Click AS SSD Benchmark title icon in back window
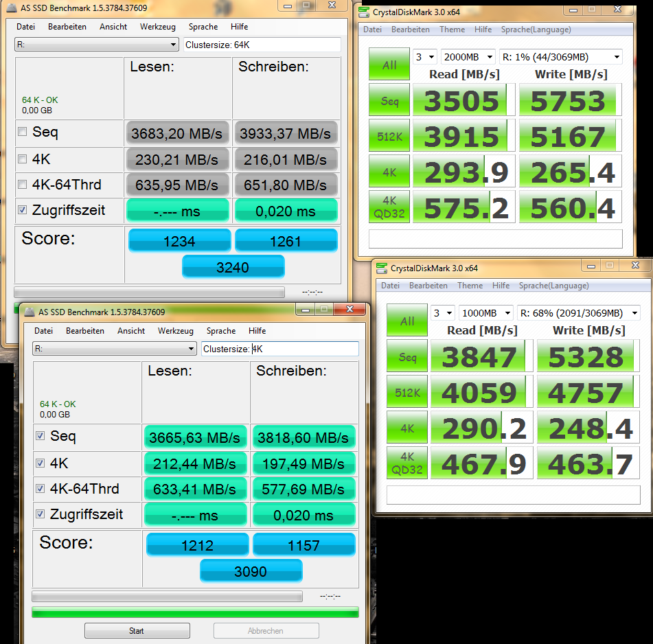653x644 pixels. click(12, 8)
